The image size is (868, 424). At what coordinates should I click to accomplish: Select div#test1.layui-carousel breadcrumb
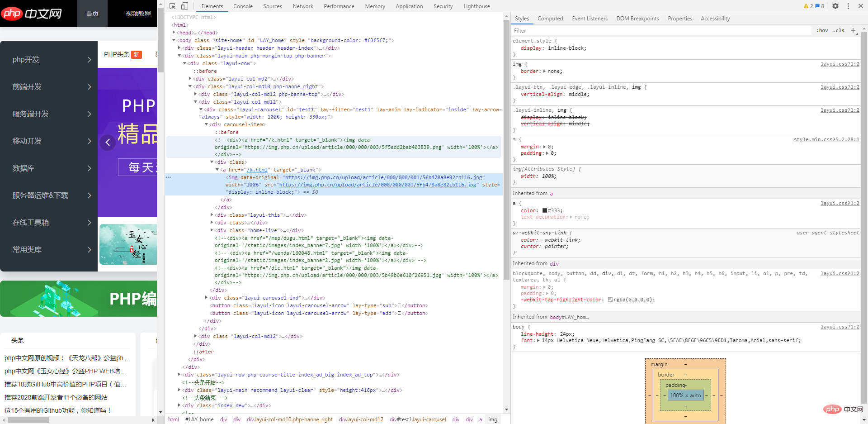[x=418, y=419]
